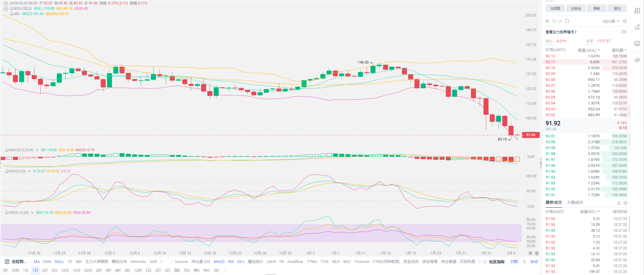Toggle the main force pending orders switch
644x275 pixels.
[x=623, y=32]
